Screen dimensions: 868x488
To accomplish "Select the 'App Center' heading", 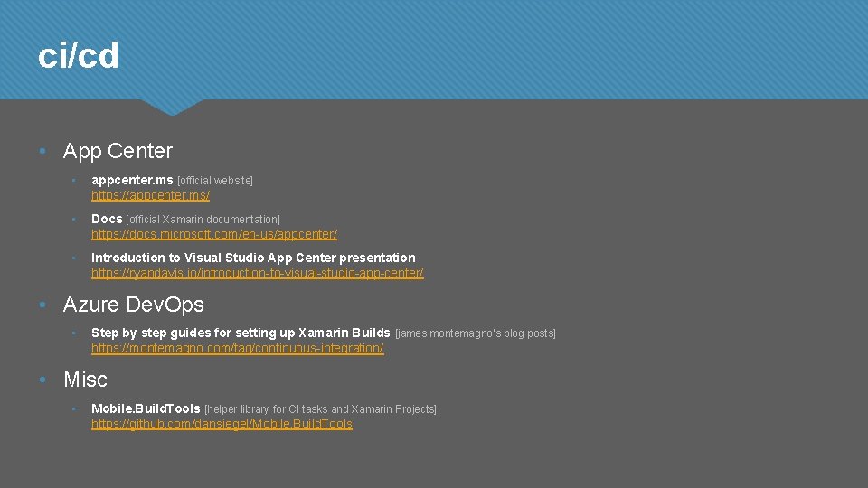I will tap(118, 151).
